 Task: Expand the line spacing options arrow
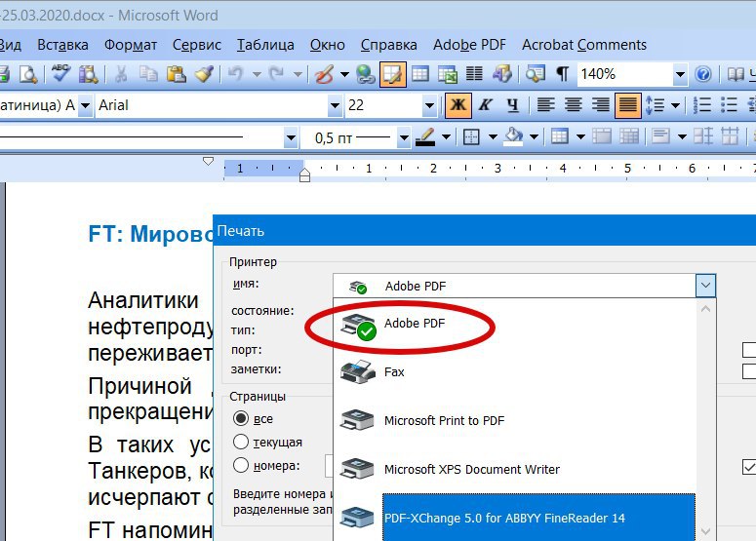675,105
